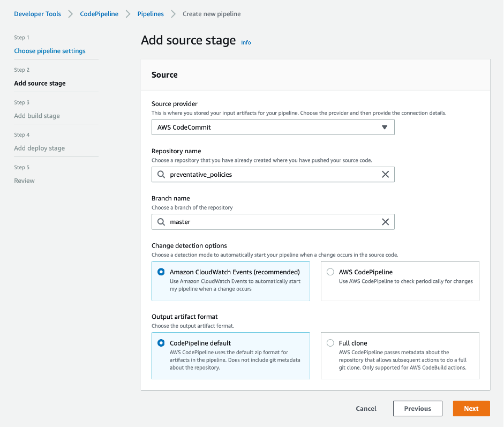Screen dimensions: 504x427
Task: Go to Developer Tools breadcrumb
Action: [x=37, y=14]
